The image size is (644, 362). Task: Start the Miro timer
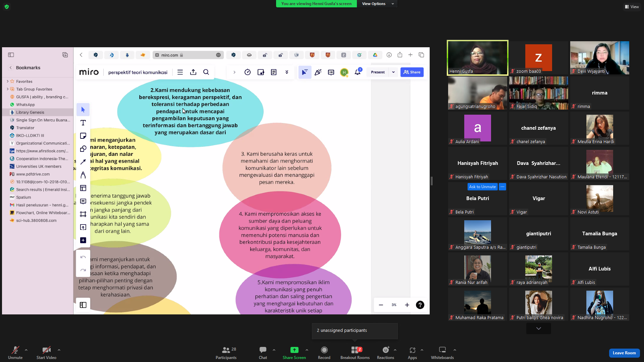[x=248, y=72]
